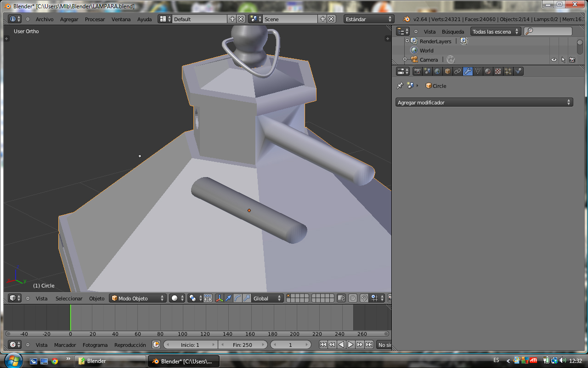Enable the rotate manipulator in 3D header

pyautogui.click(x=237, y=298)
